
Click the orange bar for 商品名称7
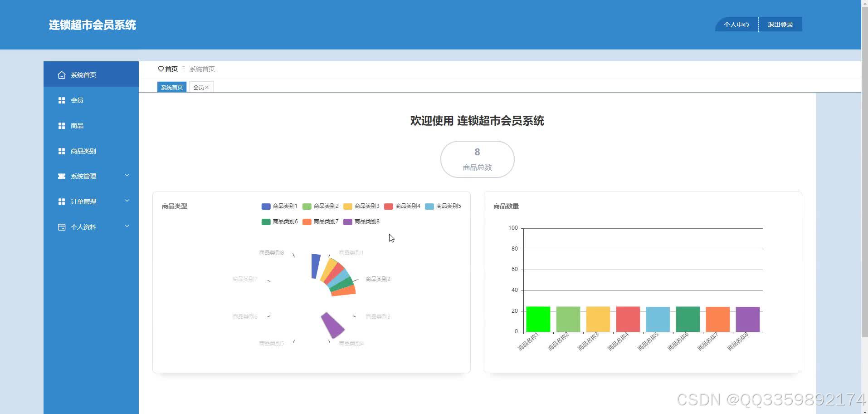[x=718, y=319]
